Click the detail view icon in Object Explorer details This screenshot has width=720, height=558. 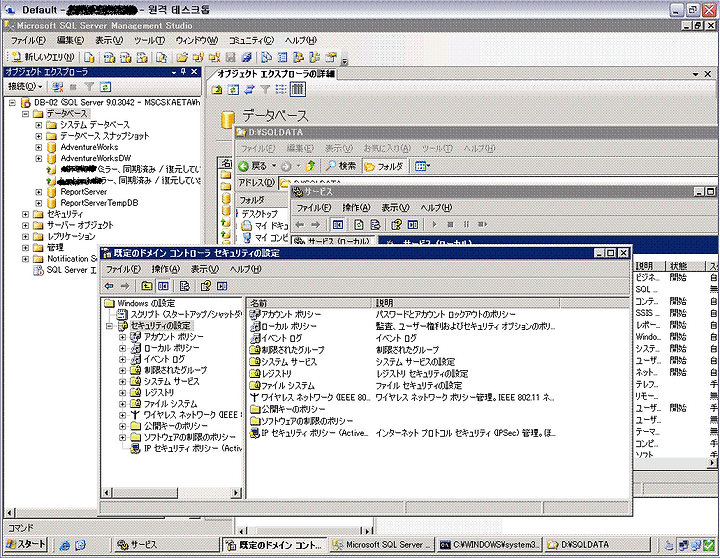pyautogui.click(x=298, y=89)
